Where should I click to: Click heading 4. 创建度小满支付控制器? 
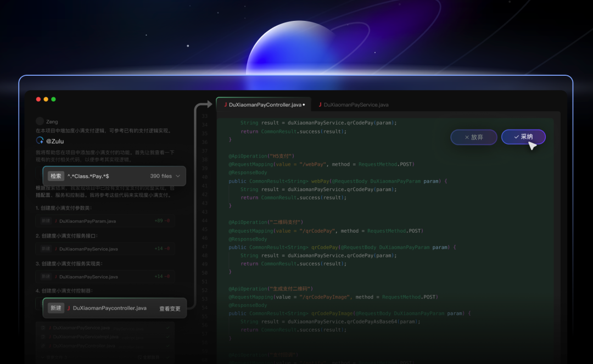(64, 290)
